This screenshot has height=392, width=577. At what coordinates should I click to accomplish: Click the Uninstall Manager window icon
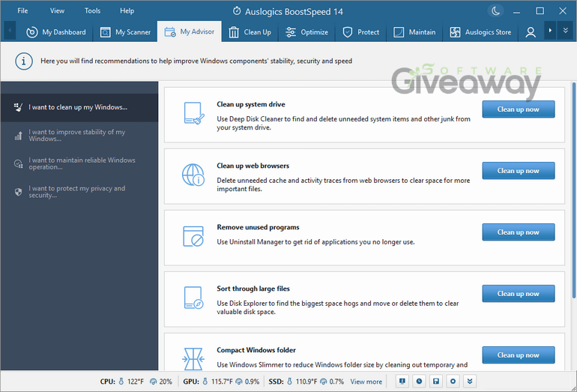pyautogui.click(x=193, y=236)
